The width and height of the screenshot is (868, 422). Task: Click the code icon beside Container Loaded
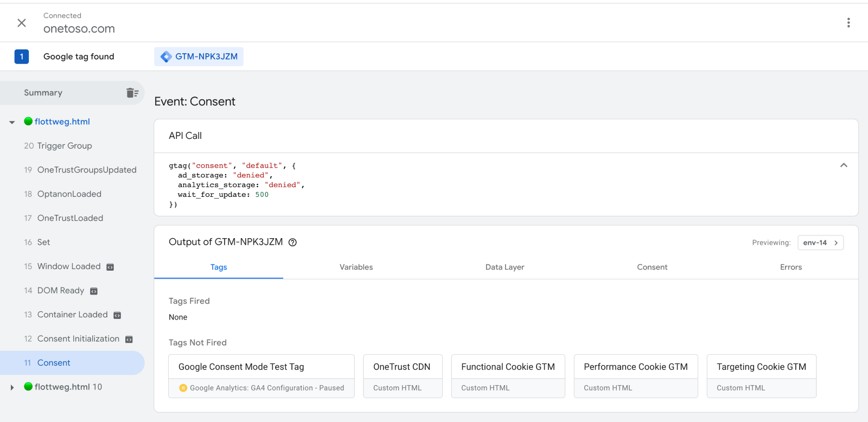click(x=117, y=315)
